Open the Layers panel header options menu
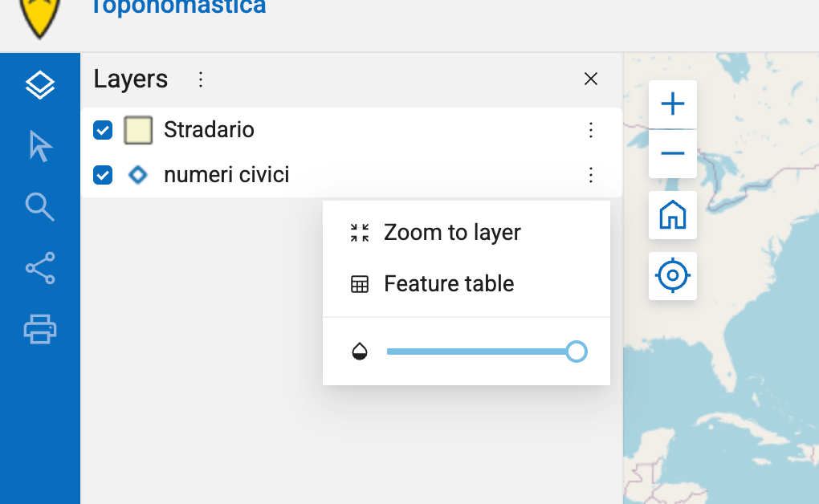 click(x=199, y=79)
